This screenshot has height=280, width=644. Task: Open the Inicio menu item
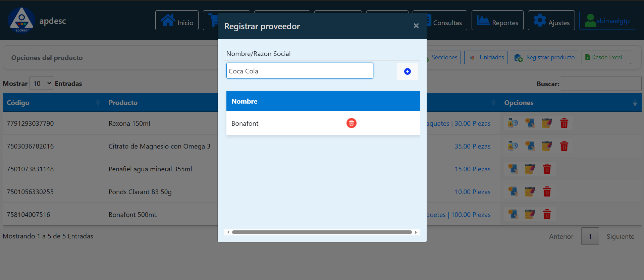click(177, 20)
